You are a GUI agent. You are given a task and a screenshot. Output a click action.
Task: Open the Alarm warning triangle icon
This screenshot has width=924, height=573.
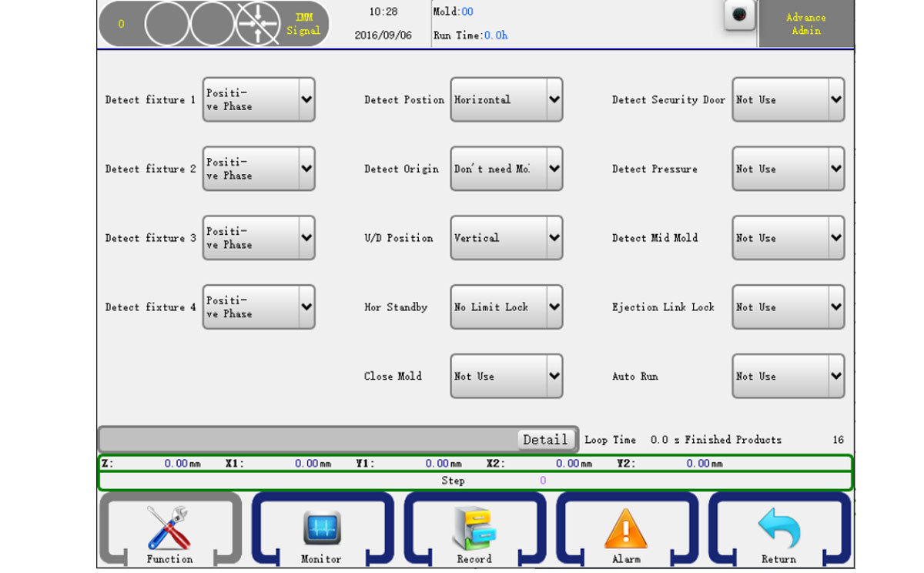coord(625,528)
